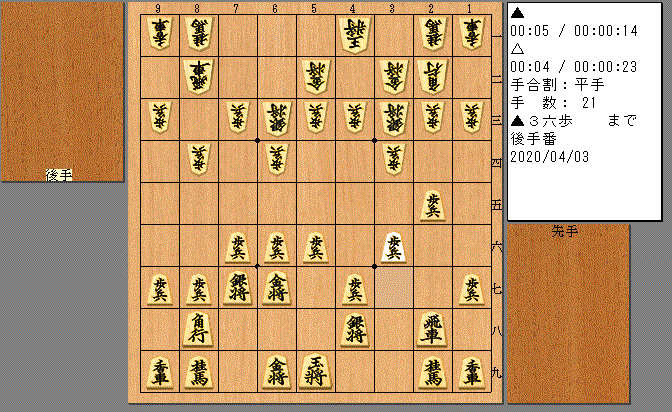Click the shaded origin square 3七

click(394, 287)
